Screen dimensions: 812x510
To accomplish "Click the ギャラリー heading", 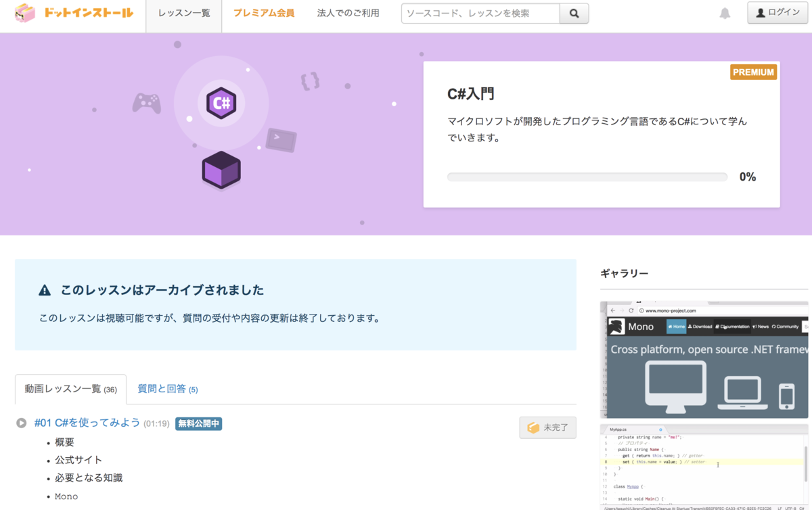I will click(x=625, y=273).
